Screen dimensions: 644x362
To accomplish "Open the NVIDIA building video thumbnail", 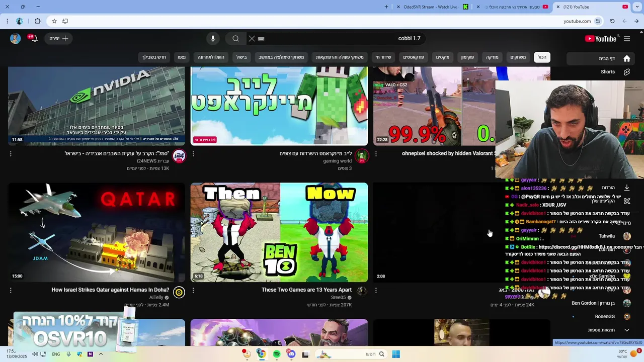I will pyautogui.click(x=97, y=106).
